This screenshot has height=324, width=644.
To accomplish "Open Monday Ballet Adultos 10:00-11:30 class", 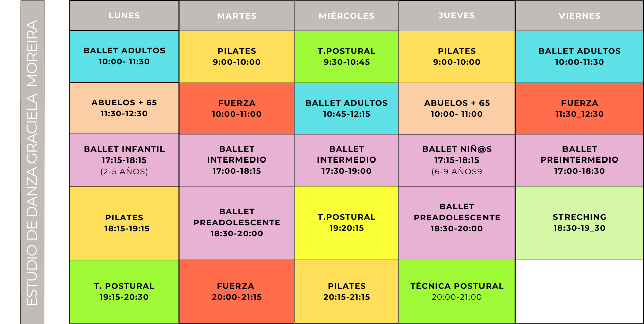I will (124, 56).
